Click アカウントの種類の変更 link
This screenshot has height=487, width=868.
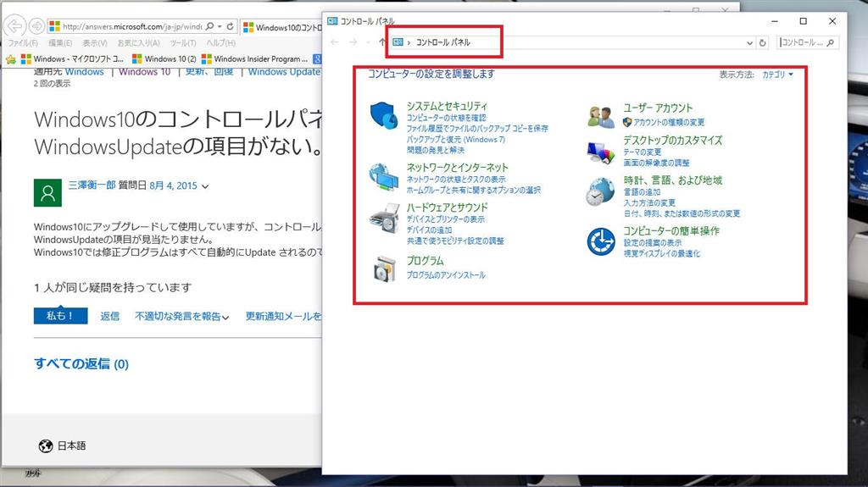669,122
